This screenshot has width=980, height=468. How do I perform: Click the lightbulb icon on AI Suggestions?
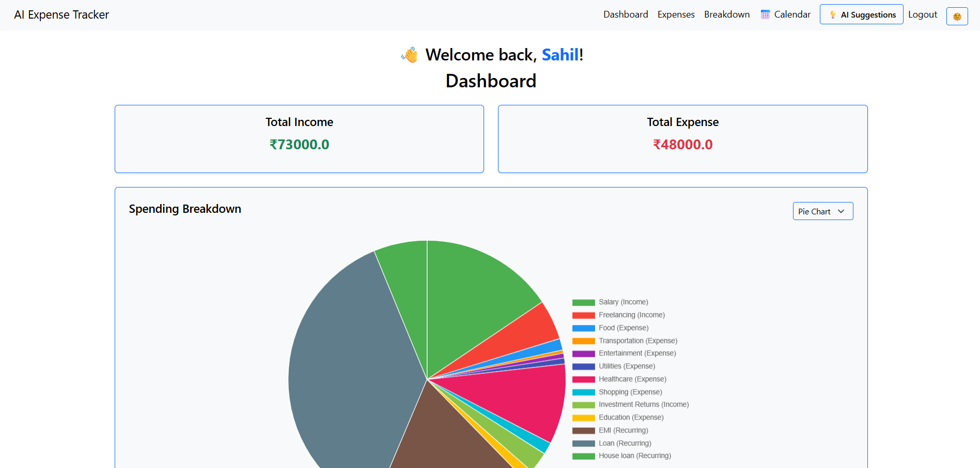coord(833,14)
